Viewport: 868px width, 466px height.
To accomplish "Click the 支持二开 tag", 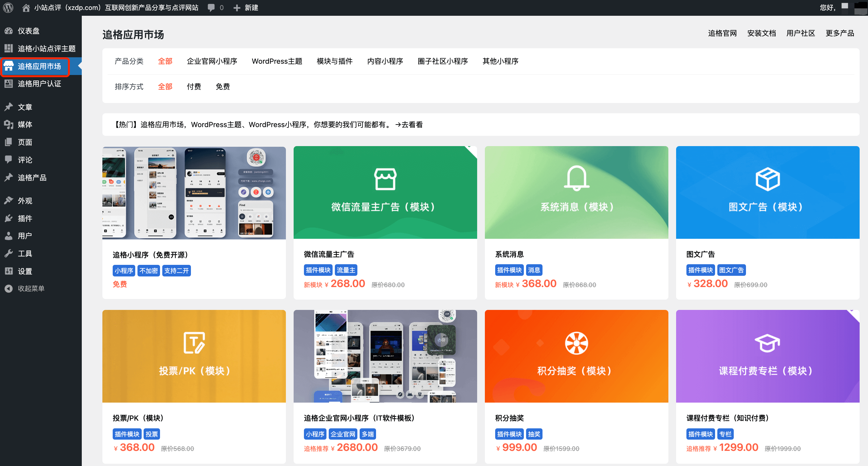I will tap(176, 271).
